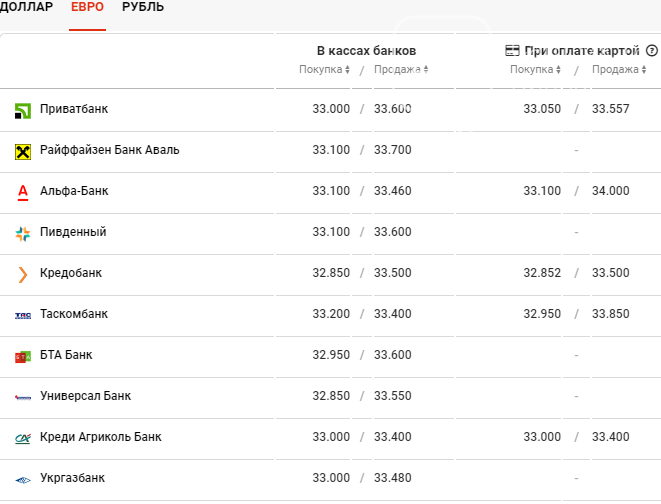The width and height of the screenshot is (661, 504).
Task: Click the БТА Банк logo icon
Action: (x=23, y=357)
